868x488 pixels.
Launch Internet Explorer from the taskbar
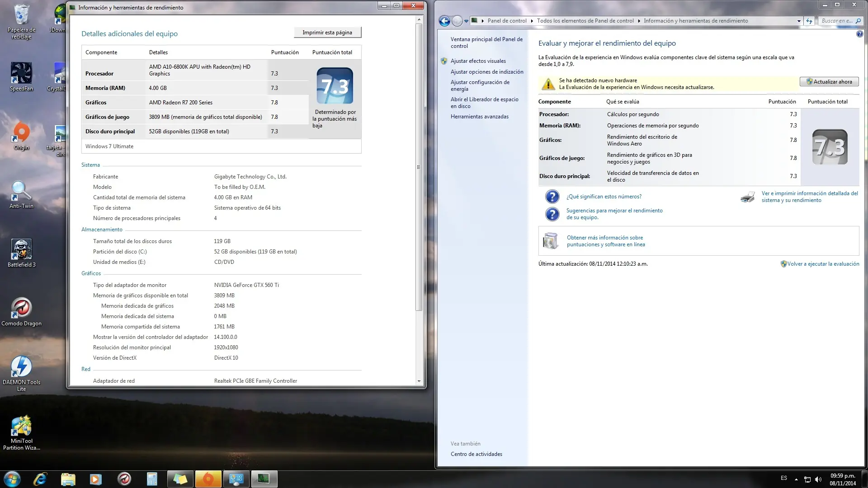click(40, 479)
